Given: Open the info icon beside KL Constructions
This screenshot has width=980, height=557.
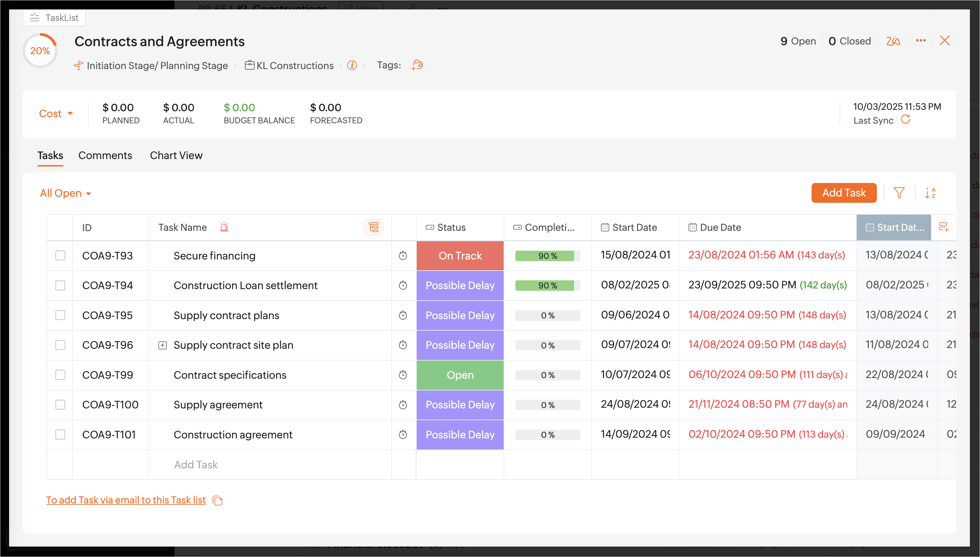Looking at the screenshot, I should [x=352, y=65].
